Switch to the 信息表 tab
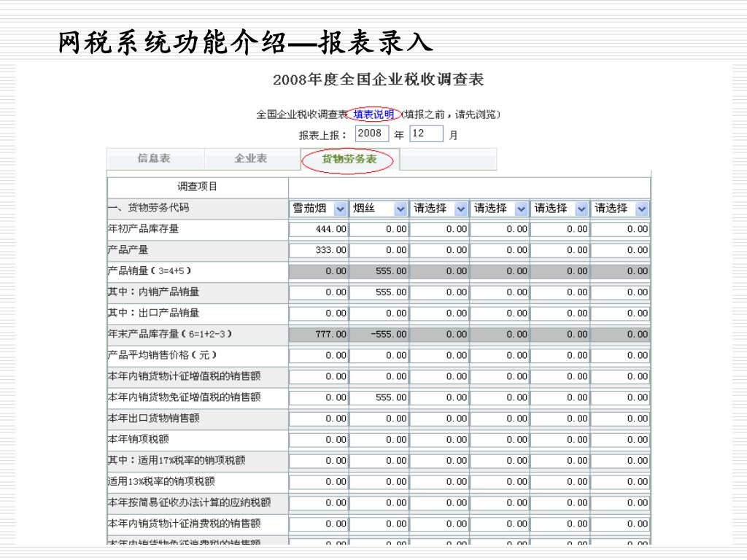The width and height of the screenshot is (747, 560). (154, 158)
